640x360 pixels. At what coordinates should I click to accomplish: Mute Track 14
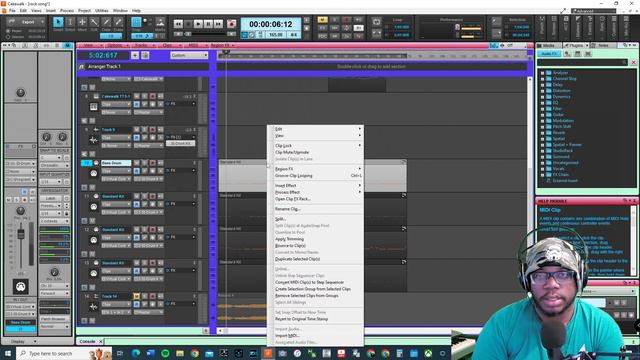pyautogui.click(x=137, y=296)
